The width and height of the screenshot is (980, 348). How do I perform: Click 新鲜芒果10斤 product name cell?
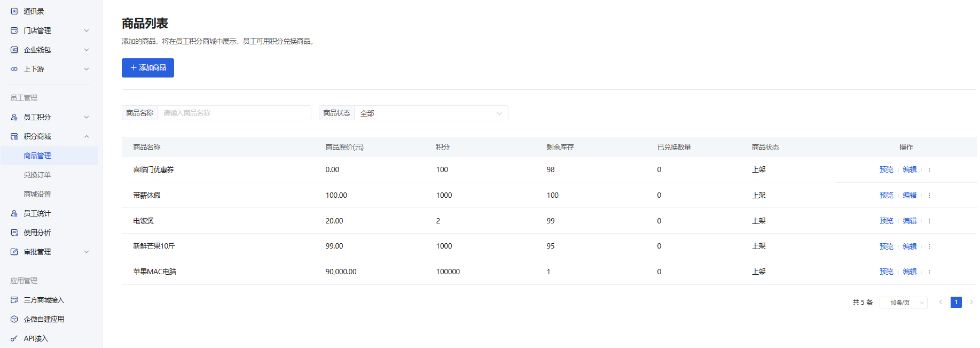[x=154, y=246]
